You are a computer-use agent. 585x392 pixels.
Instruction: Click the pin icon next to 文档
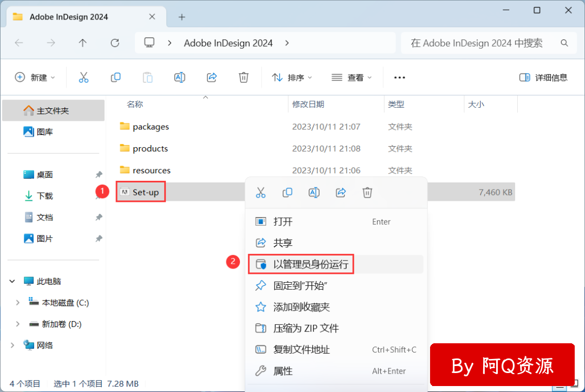pos(99,217)
